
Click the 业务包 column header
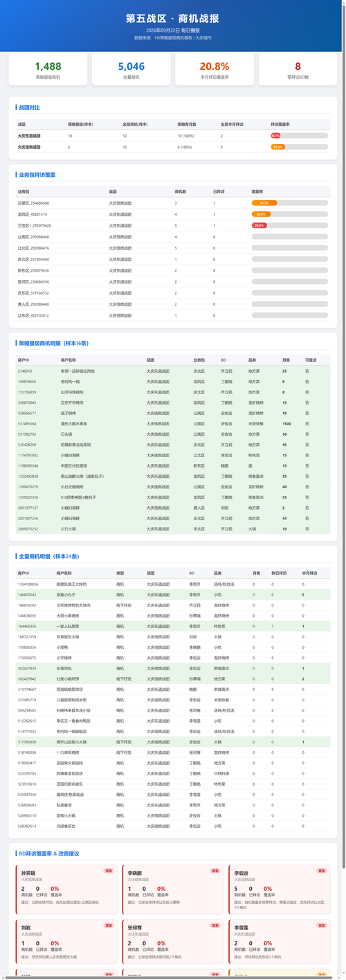coord(24,192)
